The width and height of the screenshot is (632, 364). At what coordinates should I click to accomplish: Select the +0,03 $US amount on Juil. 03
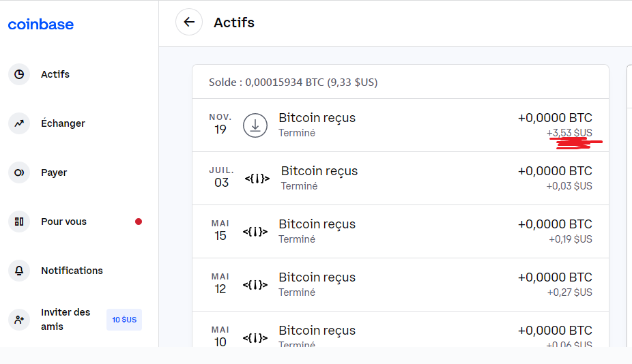click(569, 186)
